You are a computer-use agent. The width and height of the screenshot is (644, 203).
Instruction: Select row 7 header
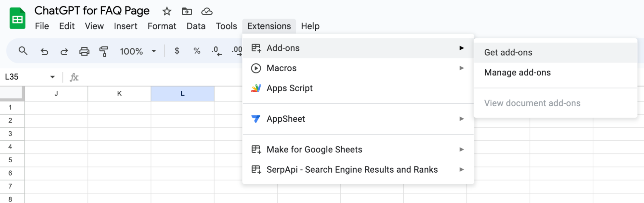pyautogui.click(x=12, y=187)
